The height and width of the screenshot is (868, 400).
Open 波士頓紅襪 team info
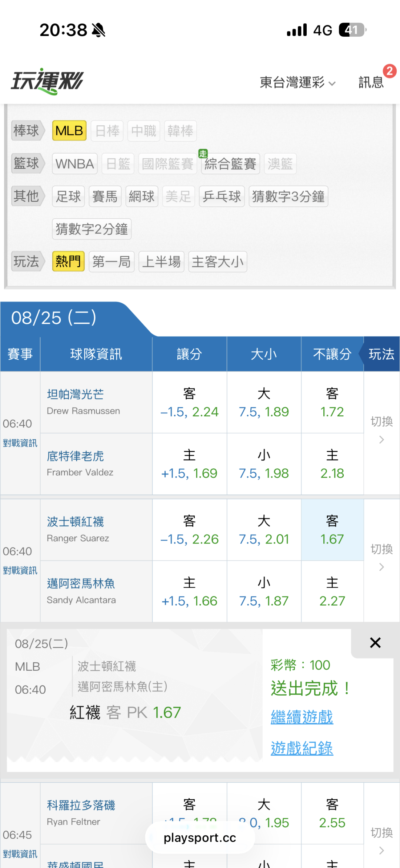point(76,522)
